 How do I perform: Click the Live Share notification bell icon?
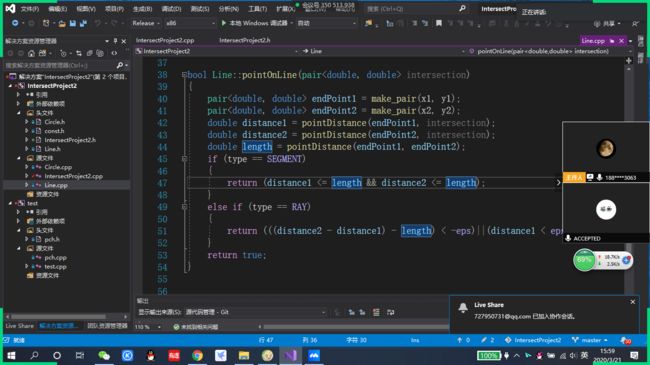click(x=463, y=307)
